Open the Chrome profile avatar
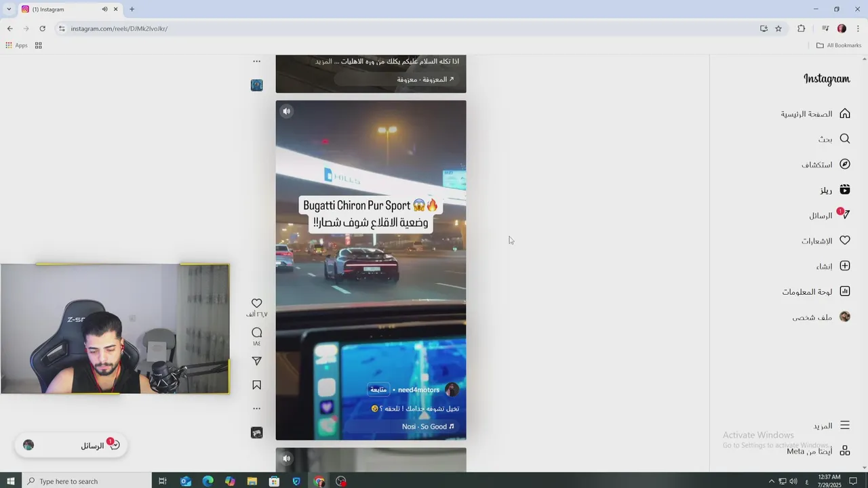This screenshot has width=868, height=488. (x=842, y=28)
